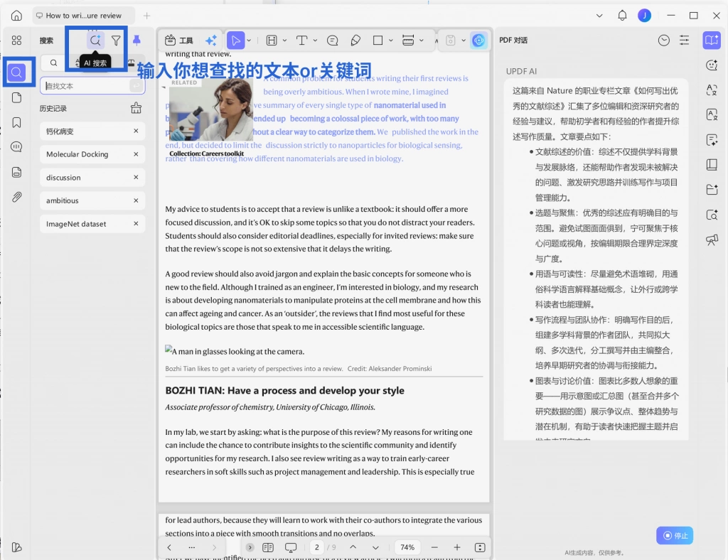Open the comments panel in the left sidebar
728x560 pixels.
tap(16, 147)
